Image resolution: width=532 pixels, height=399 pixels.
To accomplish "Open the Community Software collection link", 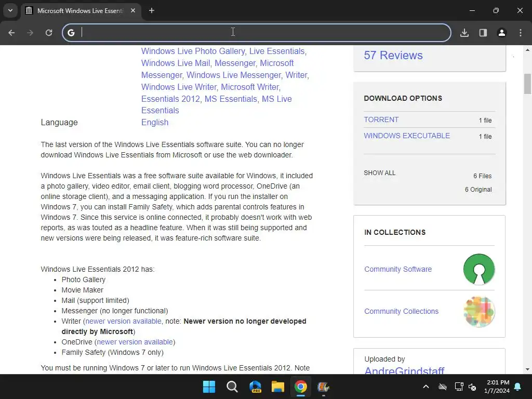I will pos(398,270).
